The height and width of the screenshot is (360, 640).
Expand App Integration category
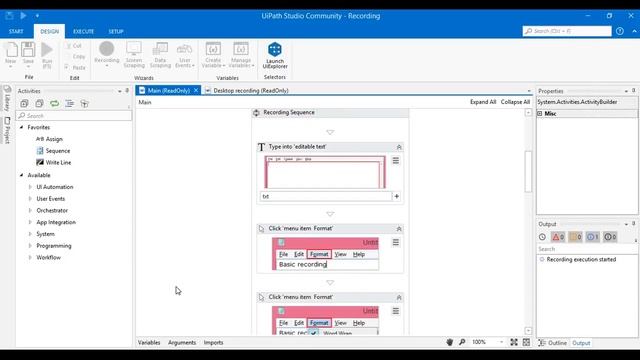tap(30, 222)
